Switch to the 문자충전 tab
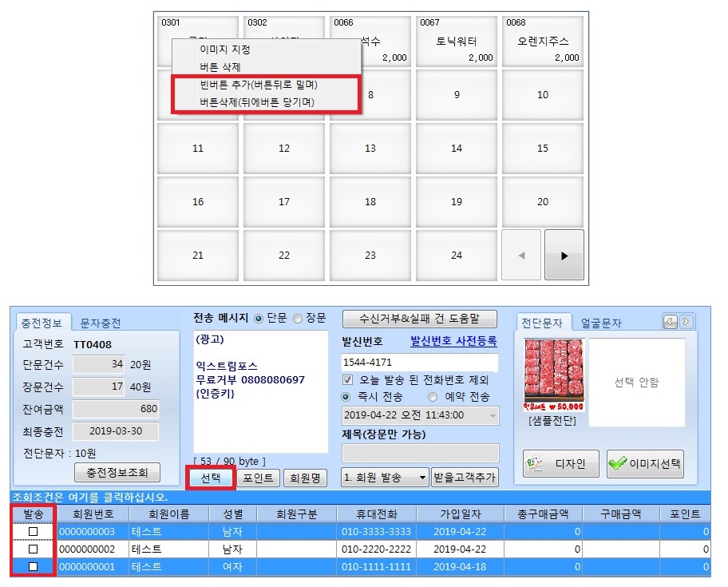 (x=101, y=323)
